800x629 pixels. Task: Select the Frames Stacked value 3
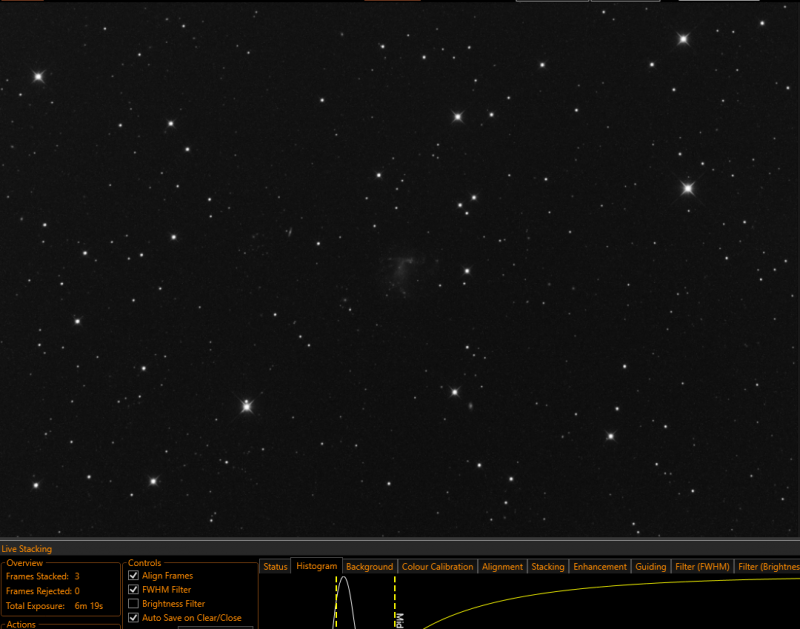[x=77, y=576]
